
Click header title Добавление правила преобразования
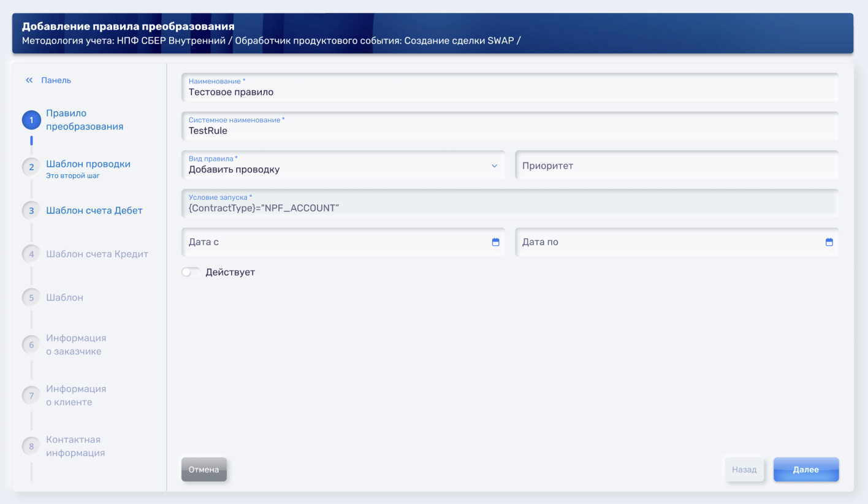128,27
